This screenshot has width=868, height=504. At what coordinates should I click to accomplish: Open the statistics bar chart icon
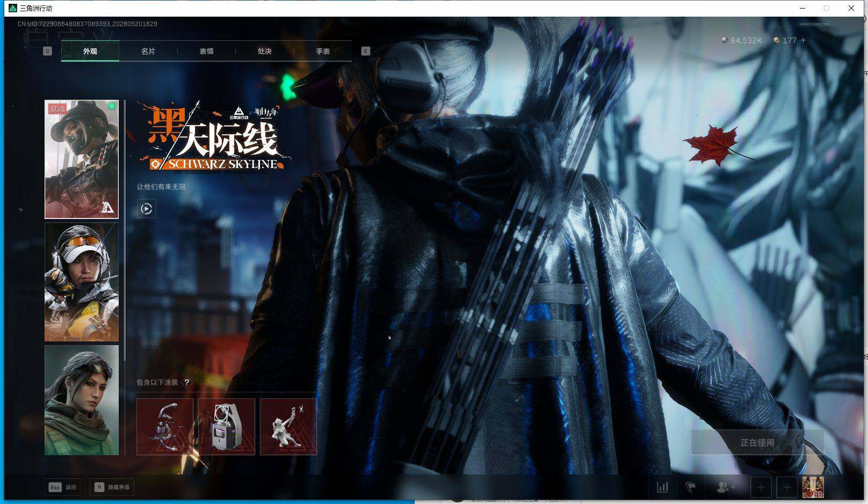tap(663, 487)
